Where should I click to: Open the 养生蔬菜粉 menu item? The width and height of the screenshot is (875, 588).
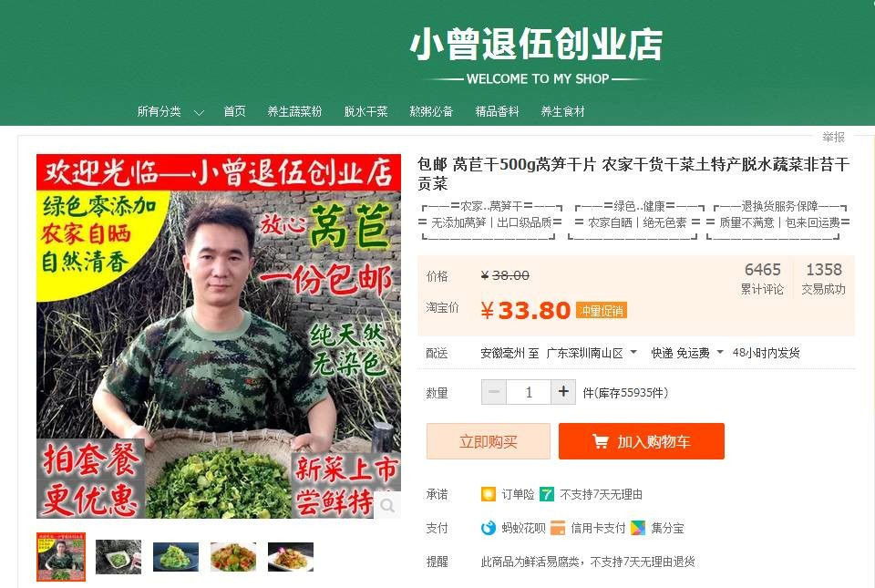[294, 111]
